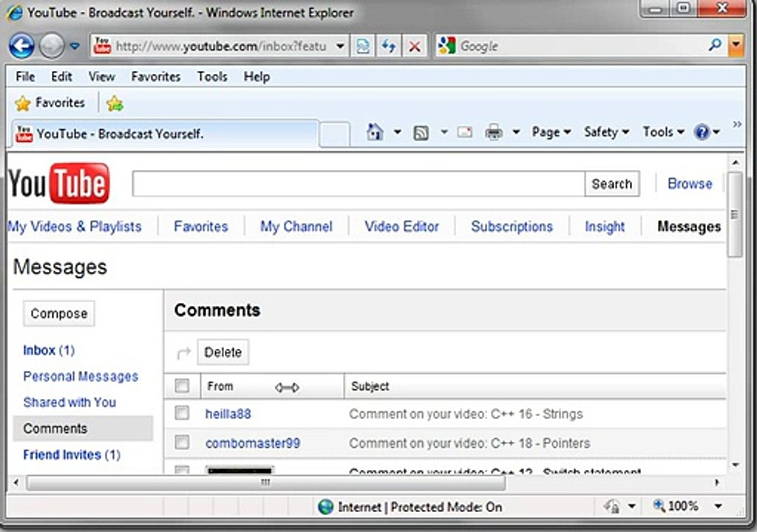Click the horizontal scrollbar thumb
757x532 pixels.
[x=266, y=482]
